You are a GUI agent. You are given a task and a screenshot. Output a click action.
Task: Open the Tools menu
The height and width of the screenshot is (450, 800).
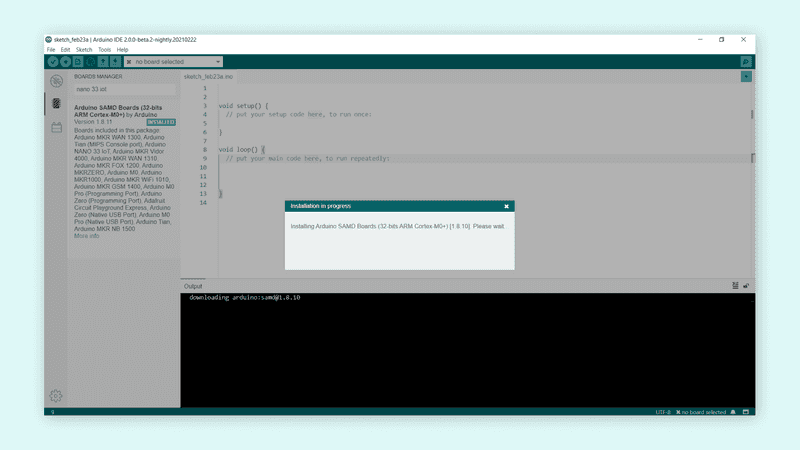[105, 49]
